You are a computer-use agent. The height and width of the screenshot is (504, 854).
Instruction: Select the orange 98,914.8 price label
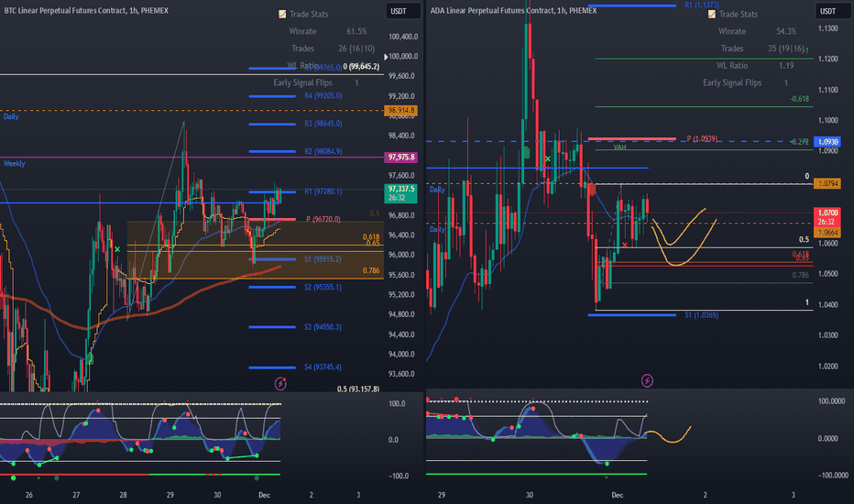pos(400,111)
